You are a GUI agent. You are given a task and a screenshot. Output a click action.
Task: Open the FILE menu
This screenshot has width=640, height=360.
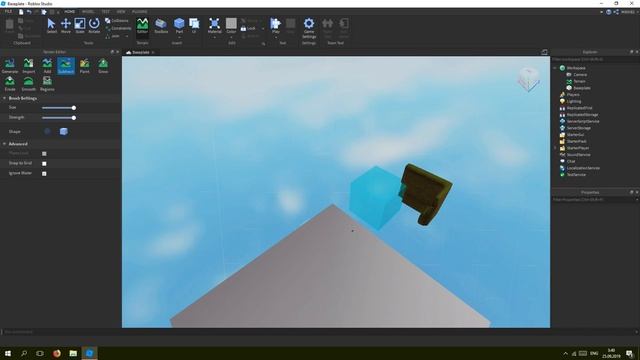click(8, 12)
